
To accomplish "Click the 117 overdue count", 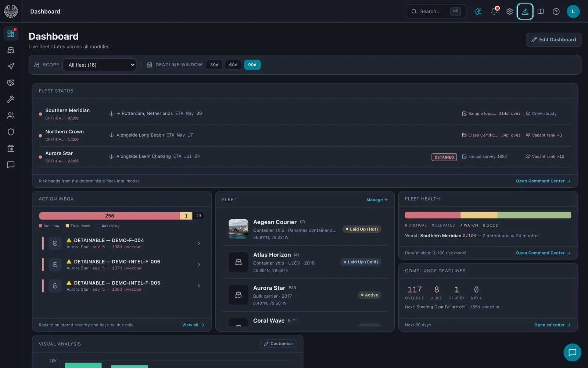I will click(415, 290).
